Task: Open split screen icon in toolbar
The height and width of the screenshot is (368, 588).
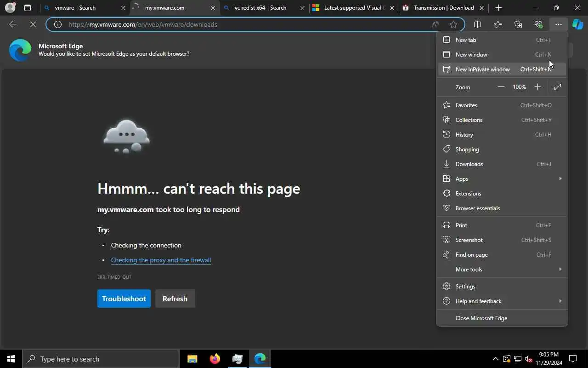Action: coord(478,24)
